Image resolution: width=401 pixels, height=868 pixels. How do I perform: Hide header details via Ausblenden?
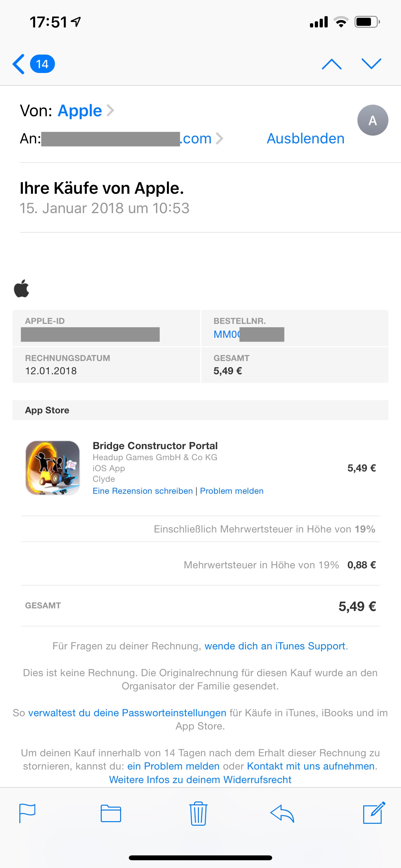point(305,139)
